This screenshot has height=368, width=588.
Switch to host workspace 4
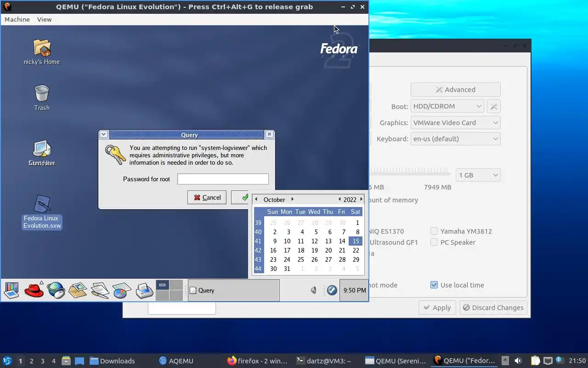click(53, 361)
